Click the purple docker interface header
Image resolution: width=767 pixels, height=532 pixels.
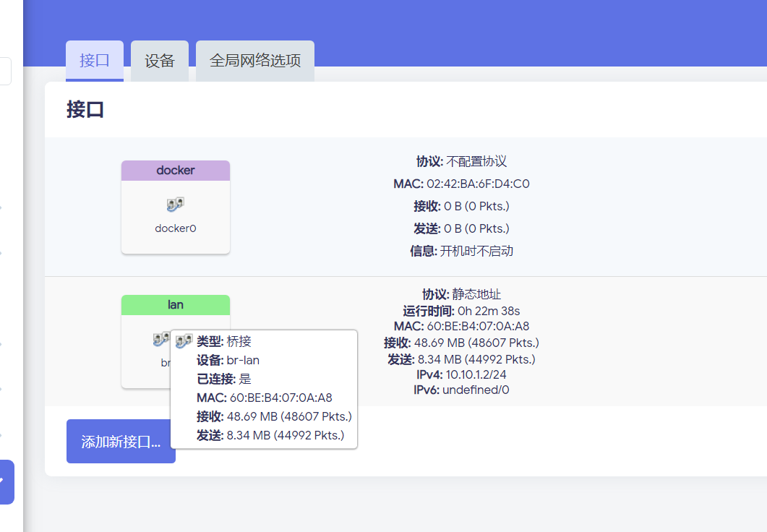point(176,171)
